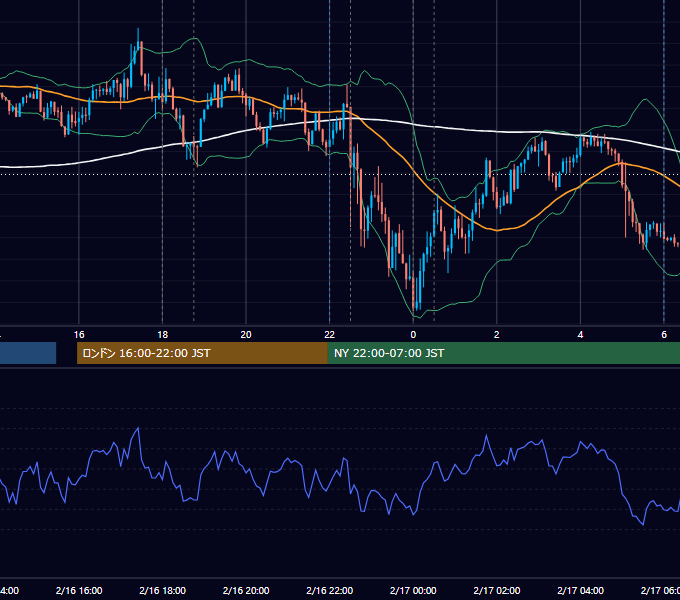Click the 2/17 02:00 date label
Screen dimensions: 680x600
(x=497, y=590)
